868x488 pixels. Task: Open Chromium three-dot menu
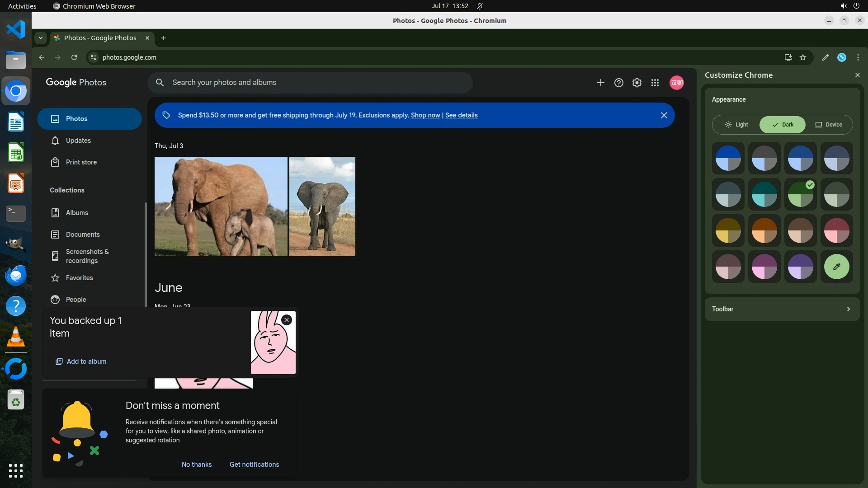[x=858, y=57]
